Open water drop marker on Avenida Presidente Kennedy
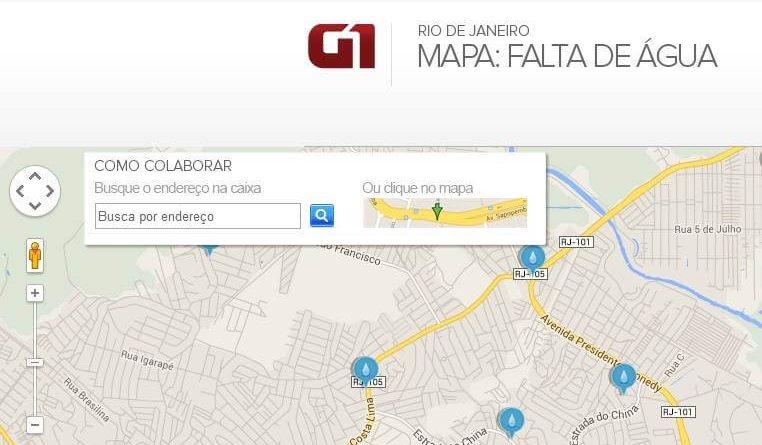This screenshot has width=762, height=445. coord(623,378)
